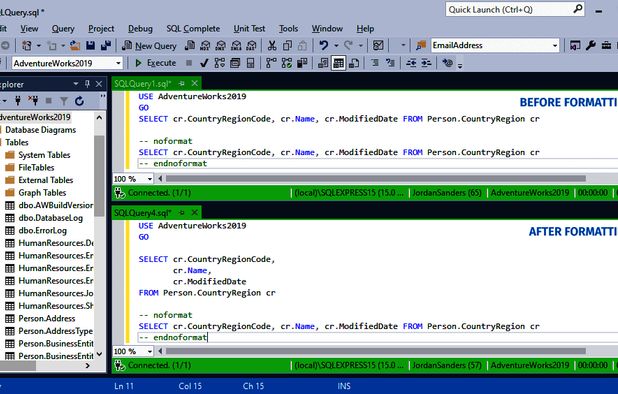The image size is (618, 394).
Task: Click the Copy icon in toolbar
Action: tap(287, 45)
